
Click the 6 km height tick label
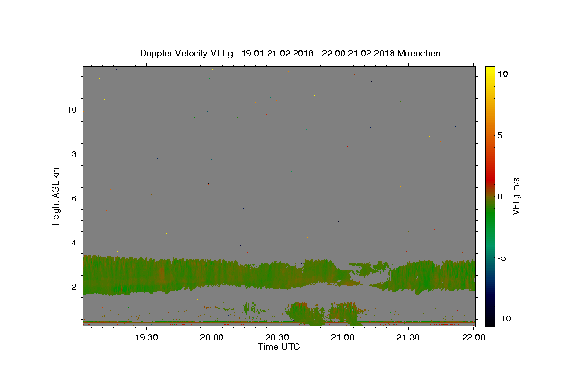(x=74, y=198)
